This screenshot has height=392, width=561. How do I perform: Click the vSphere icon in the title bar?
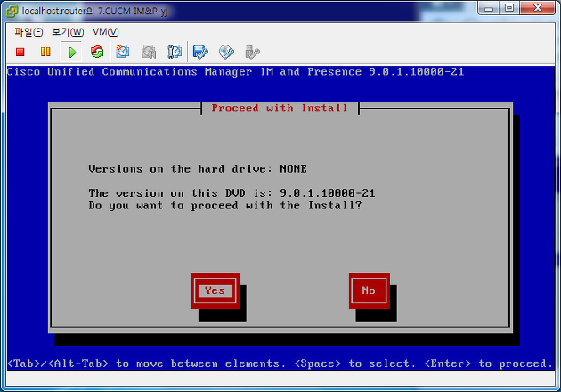12,11
